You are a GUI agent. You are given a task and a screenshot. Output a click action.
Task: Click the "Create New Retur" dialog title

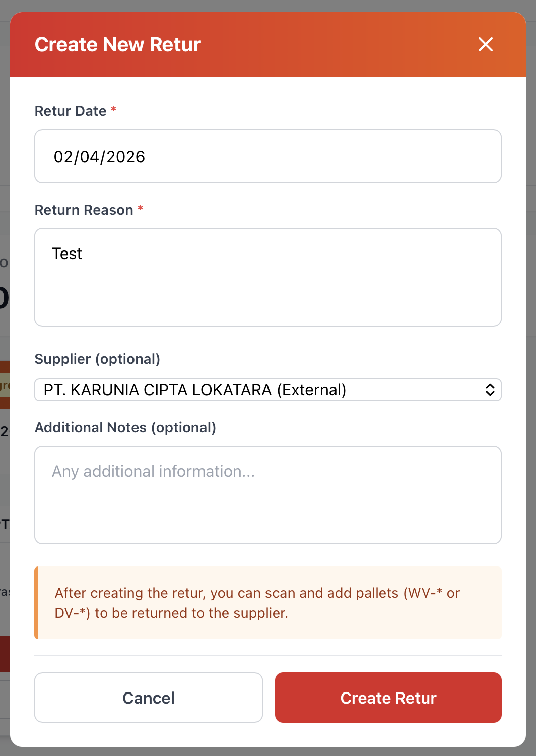[118, 44]
